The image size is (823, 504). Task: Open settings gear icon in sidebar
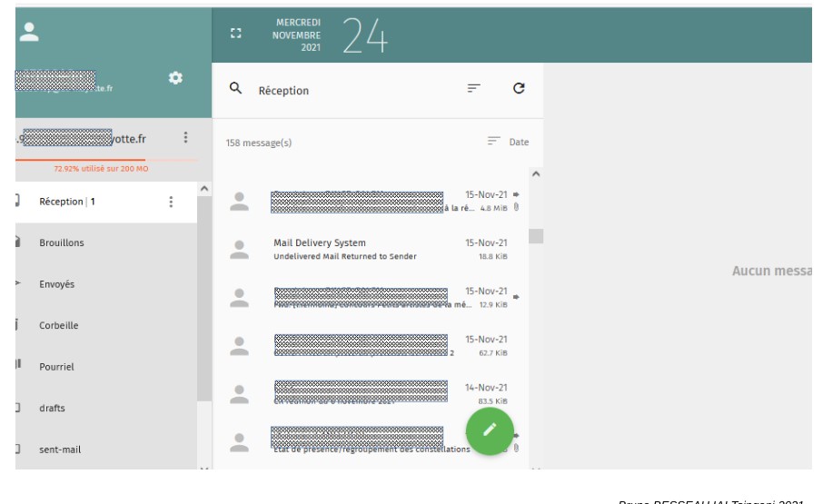click(x=176, y=78)
